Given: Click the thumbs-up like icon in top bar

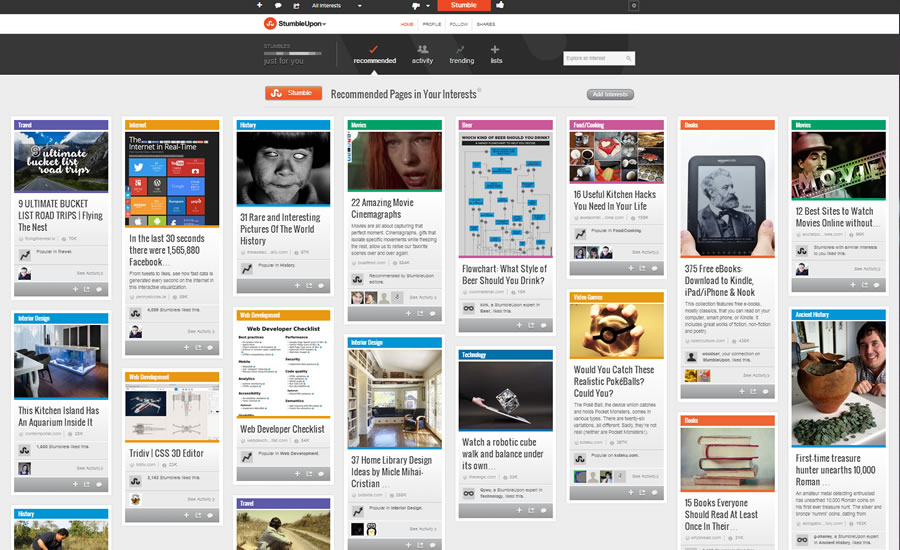Looking at the screenshot, I should click(500, 5).
